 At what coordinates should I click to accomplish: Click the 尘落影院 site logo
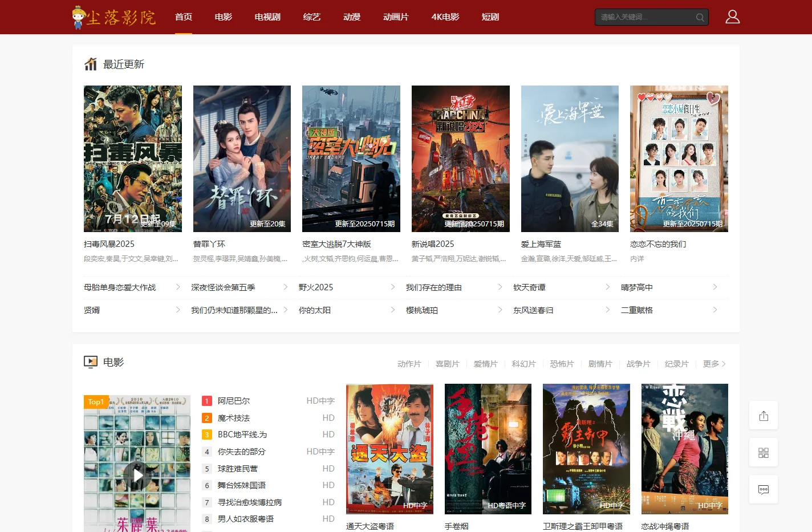pyautogui.click(x=114, y=17)
